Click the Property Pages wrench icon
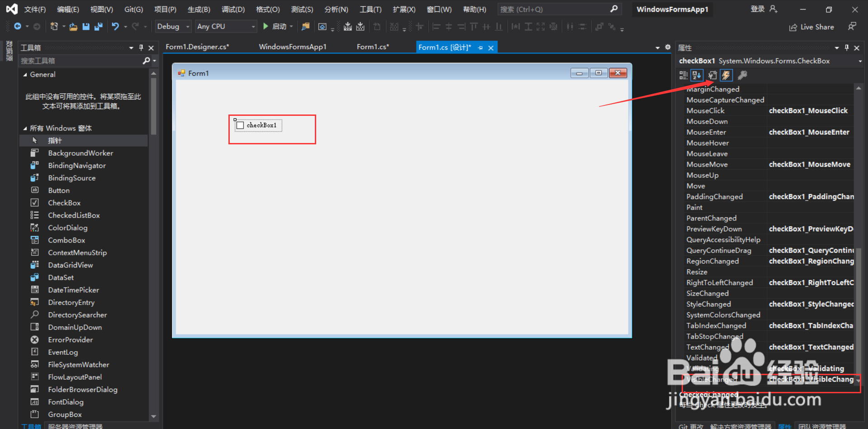The width and height of the screenshot is (868, 429). point(742,75)
